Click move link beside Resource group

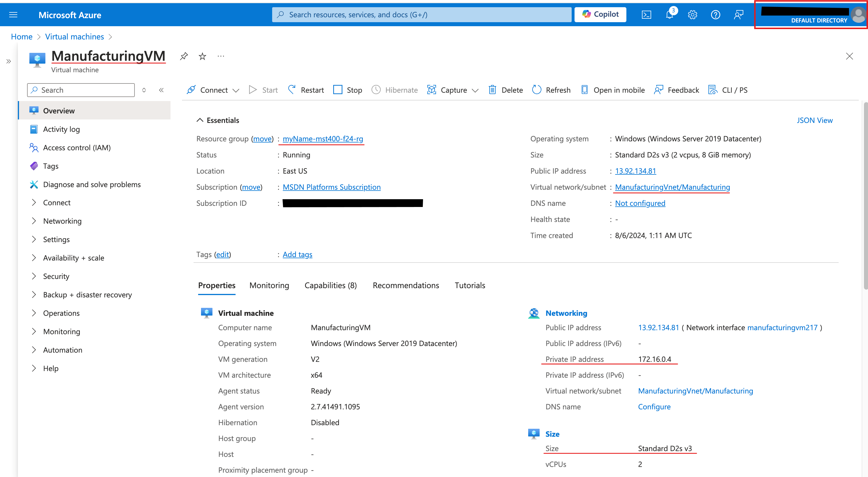click(262, 139)
